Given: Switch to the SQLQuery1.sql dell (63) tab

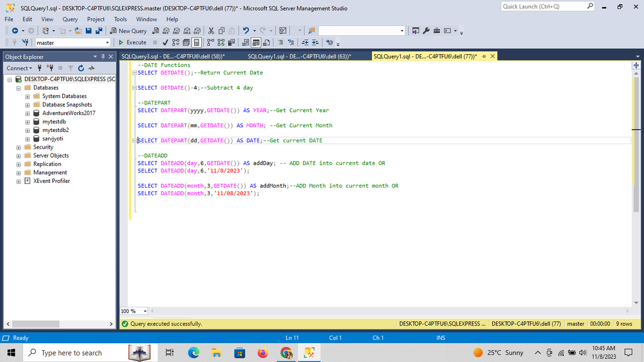Looking at the screenshot, I should (301, 56).
